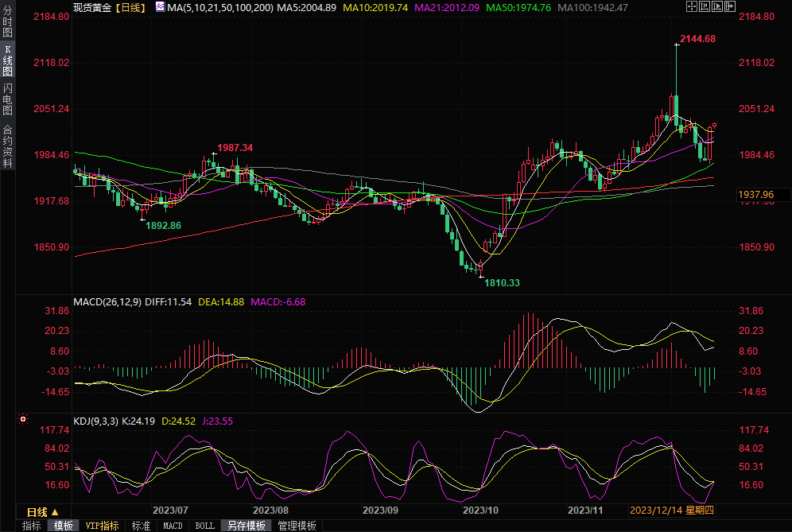Click the crosshair cursor icon in chart toolbar
Image resolution: width=792 pixels, height=532 pixels.
coord(691,7)
